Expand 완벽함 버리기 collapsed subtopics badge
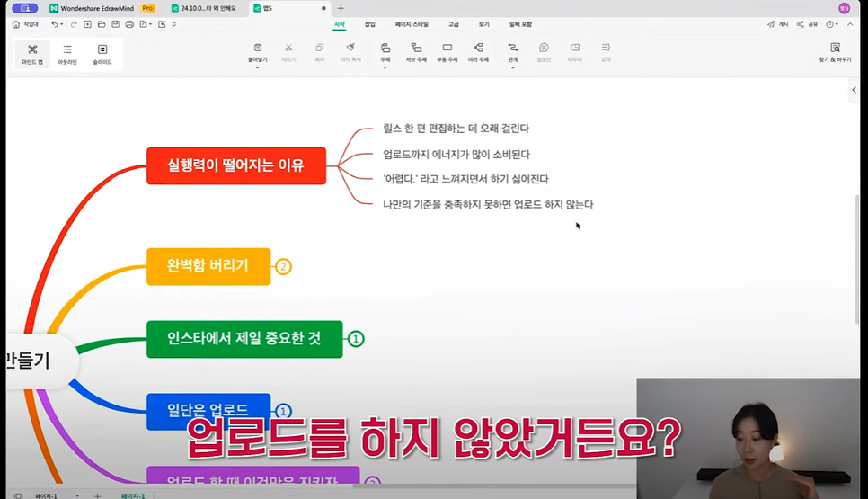This screenshot has height=499, width=868. click(283, 267)
